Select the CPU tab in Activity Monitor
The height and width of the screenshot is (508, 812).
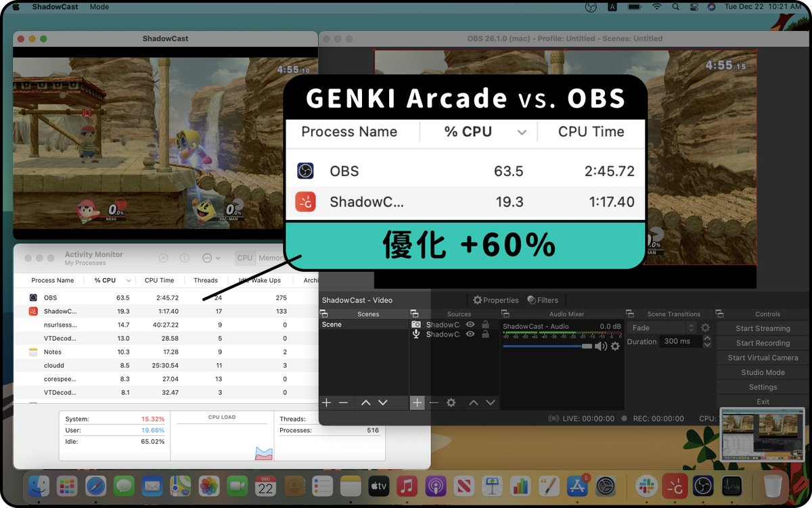(x=245, y=258)
